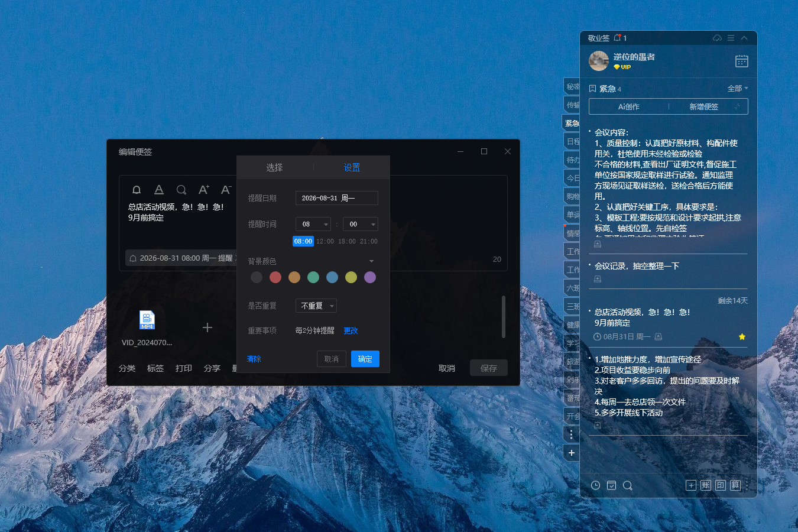Select the underlined A font color tool
The image size is (798, 532).
[x=159, y=190]
